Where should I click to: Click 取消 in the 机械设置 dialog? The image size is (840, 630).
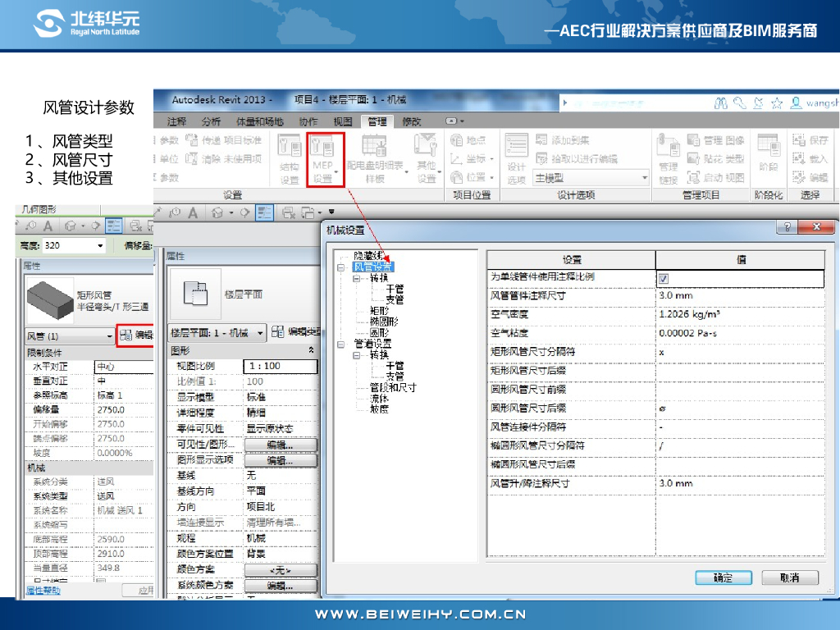point(790,577)
